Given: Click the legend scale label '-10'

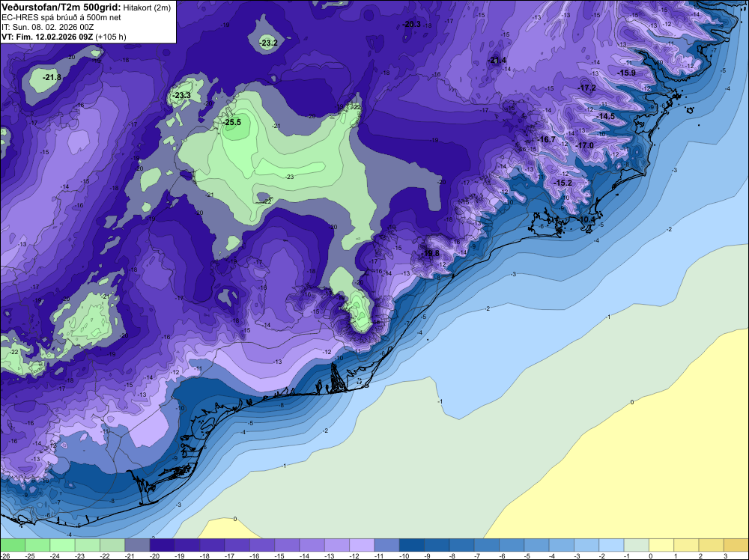Looking at the screenshot, I should coord(404,556).
